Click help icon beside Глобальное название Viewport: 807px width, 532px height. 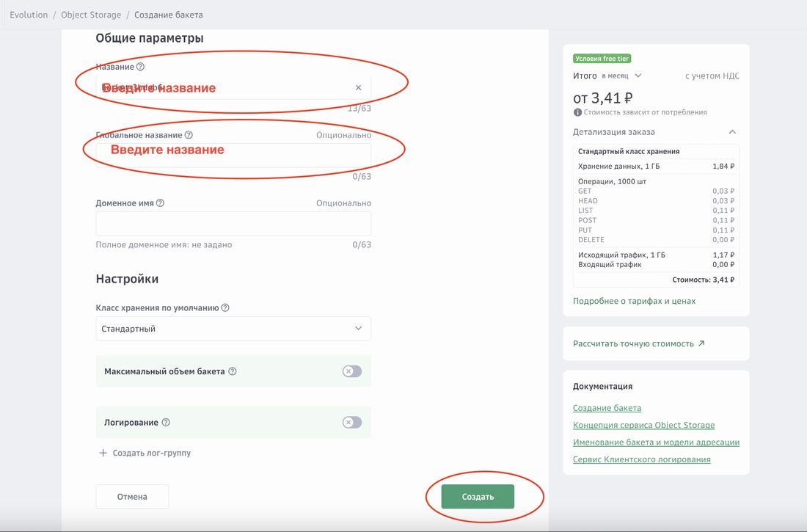189,135
